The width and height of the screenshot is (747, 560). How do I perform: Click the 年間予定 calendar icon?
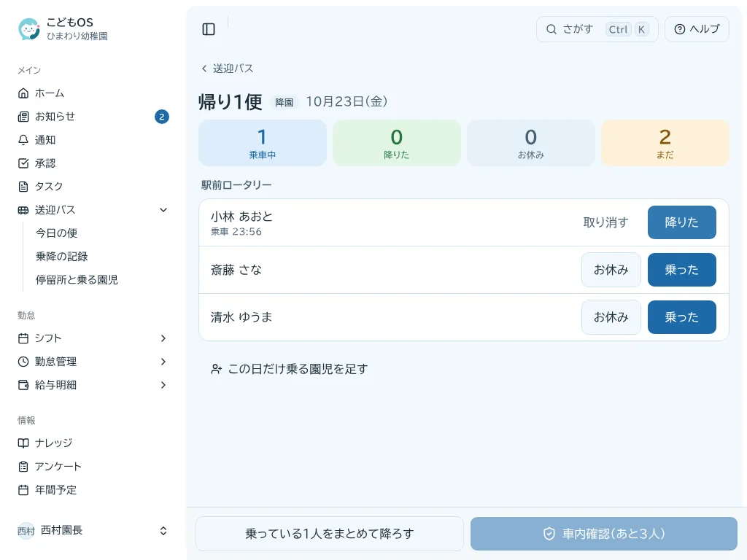coord(23,489)
